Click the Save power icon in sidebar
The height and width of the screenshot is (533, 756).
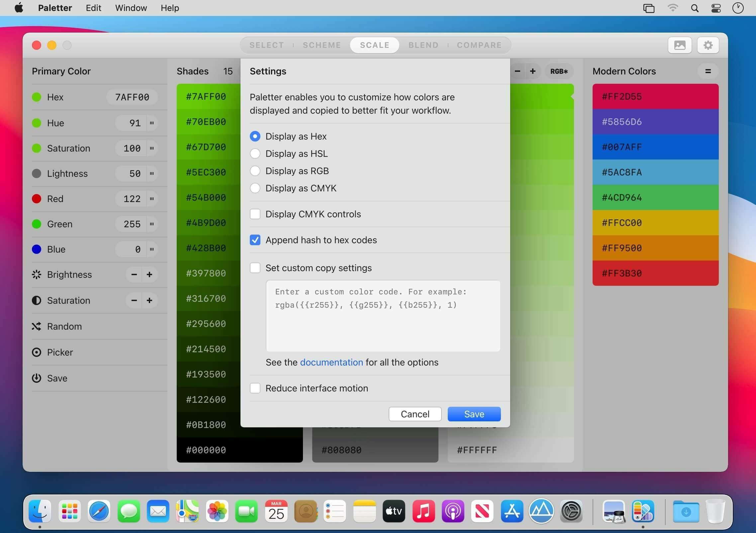tap(37, 378)
